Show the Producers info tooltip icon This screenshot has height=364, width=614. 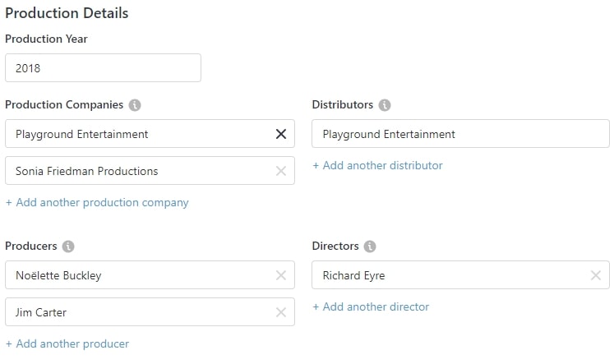[x=68, y=247]
